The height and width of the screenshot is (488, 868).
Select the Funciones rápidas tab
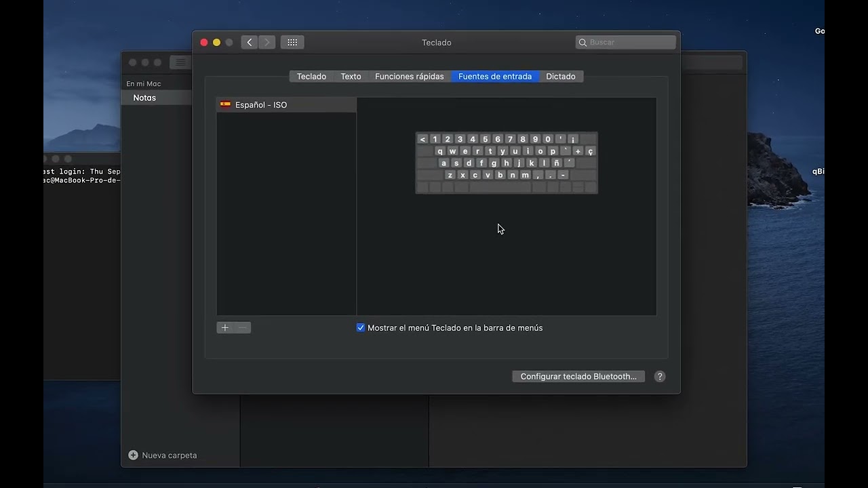pos(409,77)
